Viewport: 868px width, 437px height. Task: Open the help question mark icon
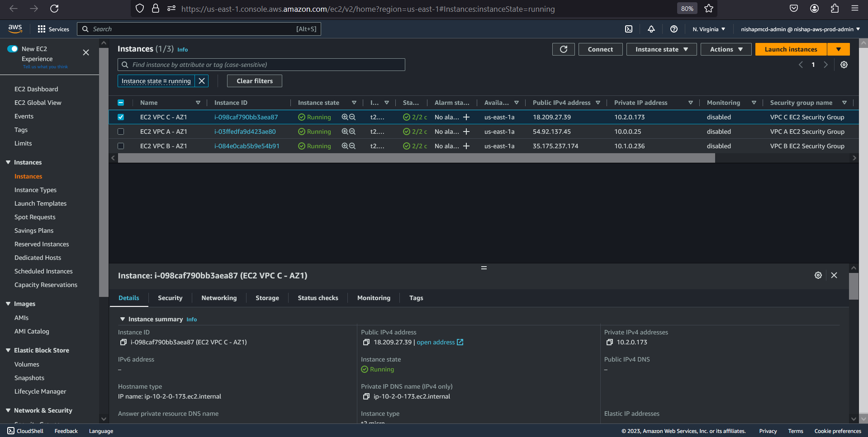[674, 29]
